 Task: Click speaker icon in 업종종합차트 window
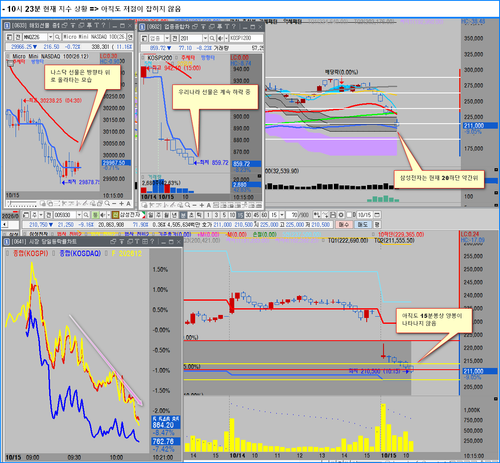pyautogui.click(x=220, y=38)
